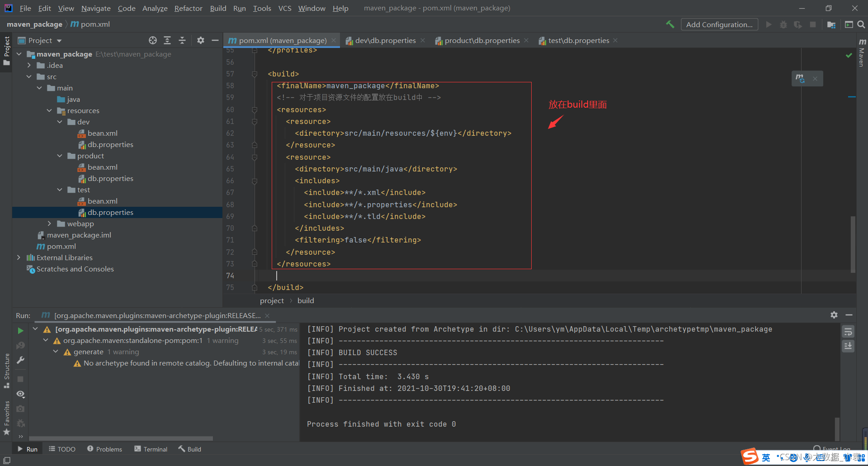
Task: Open Project panel options via the gear icon
Action: click(201, 40)
